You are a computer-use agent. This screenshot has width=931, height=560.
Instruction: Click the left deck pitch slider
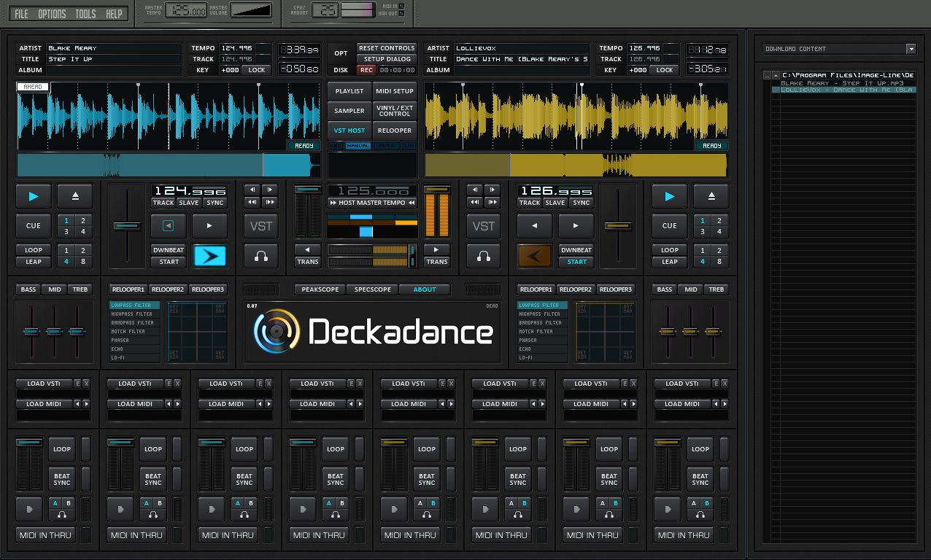point(127,226)
